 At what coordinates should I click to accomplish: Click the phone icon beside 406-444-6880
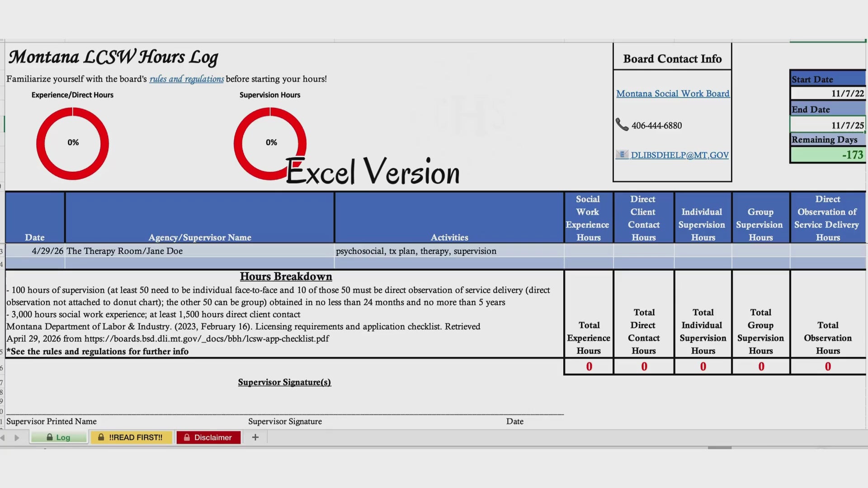622,125
